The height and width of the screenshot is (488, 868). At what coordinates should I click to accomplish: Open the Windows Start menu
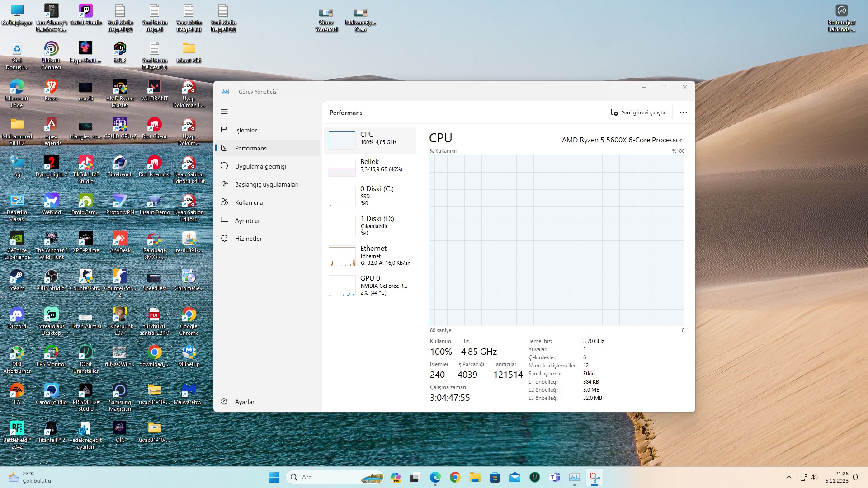[274, 477]
